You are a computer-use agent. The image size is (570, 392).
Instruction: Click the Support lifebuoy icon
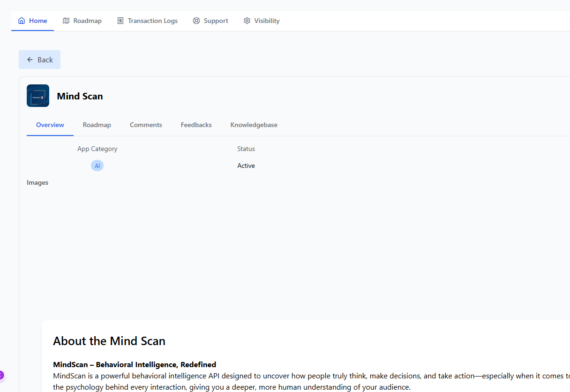196,21
